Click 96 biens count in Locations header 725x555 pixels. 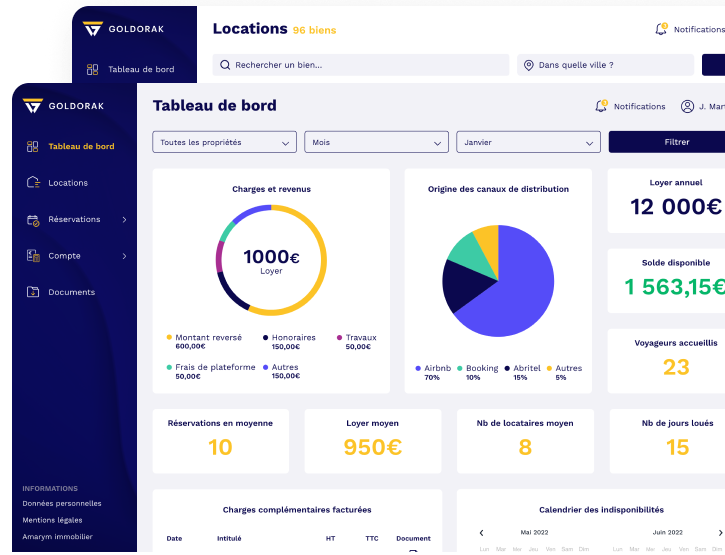(314, 30)
